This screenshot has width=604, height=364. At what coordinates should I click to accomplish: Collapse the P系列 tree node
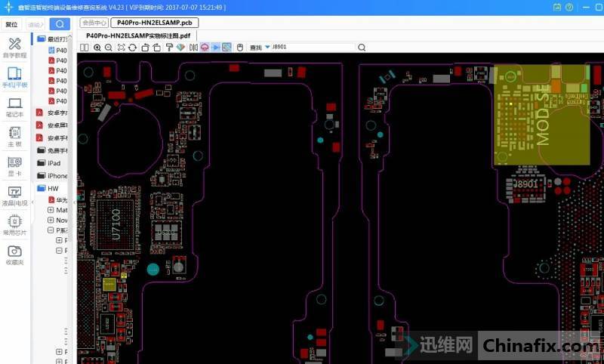tap(51, 230)
